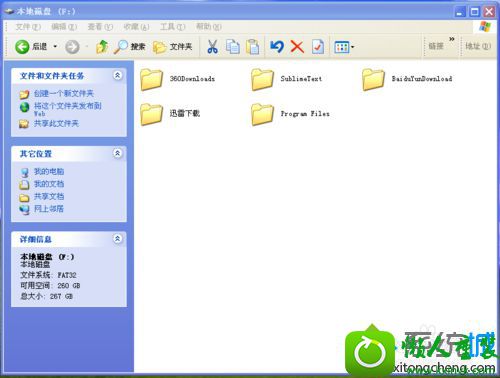500x378 pixels.
Task: Open 共享文档 link
Action: click(49, 196)
